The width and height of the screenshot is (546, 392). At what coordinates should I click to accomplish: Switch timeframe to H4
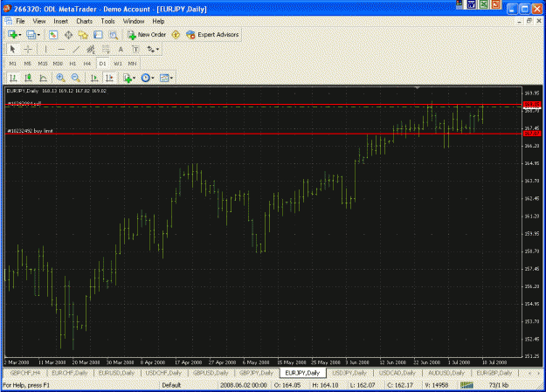coord(87,64)
